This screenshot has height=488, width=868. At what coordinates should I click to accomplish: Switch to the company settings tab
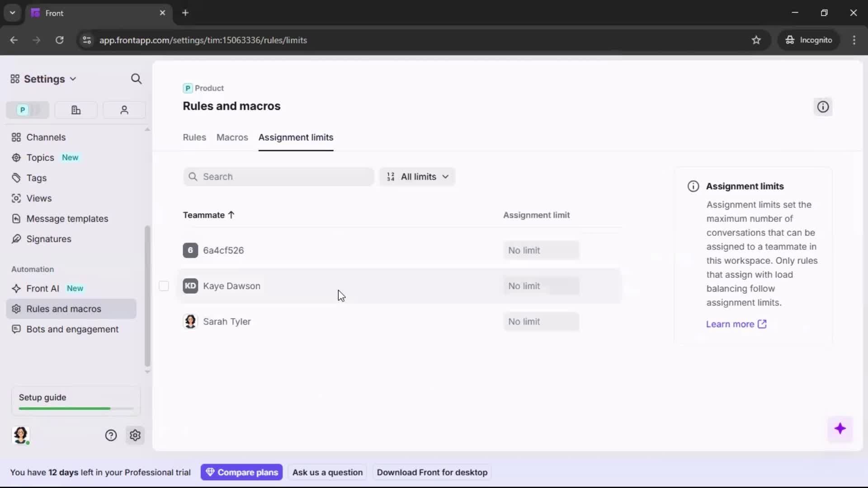pos(75,110)
